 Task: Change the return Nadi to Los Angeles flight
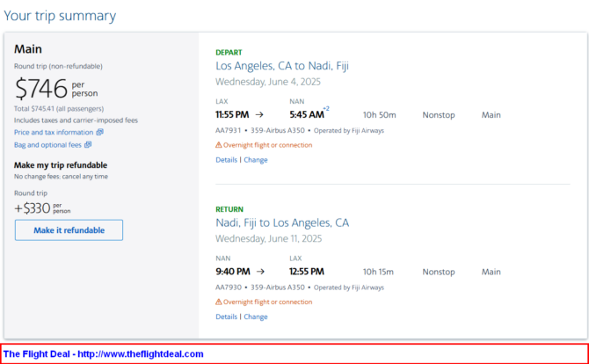click(x=256, y=317)
